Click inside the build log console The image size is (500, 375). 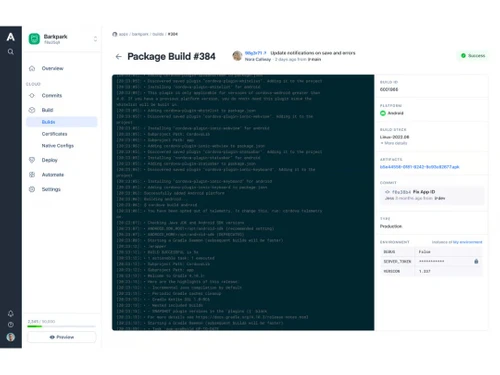(243, 202)
